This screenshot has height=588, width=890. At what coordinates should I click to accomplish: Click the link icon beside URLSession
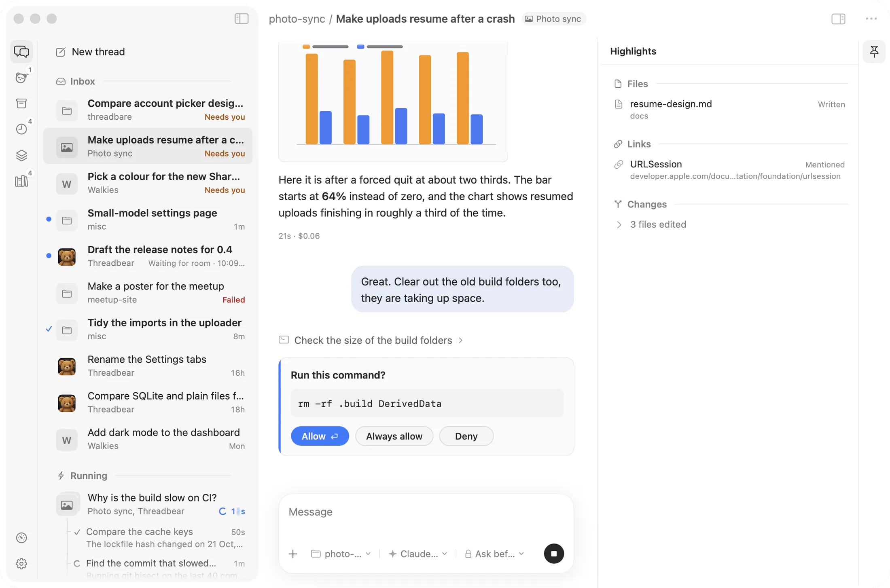(619, 165)
